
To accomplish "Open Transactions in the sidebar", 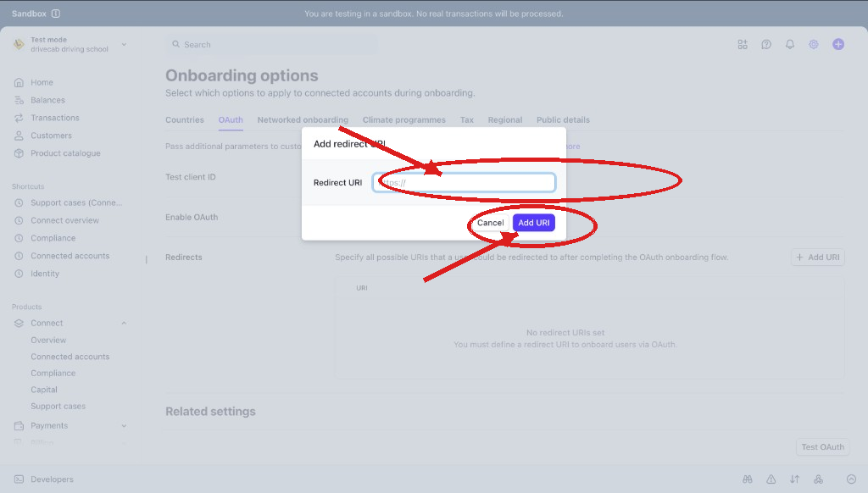I will (55, 118).
